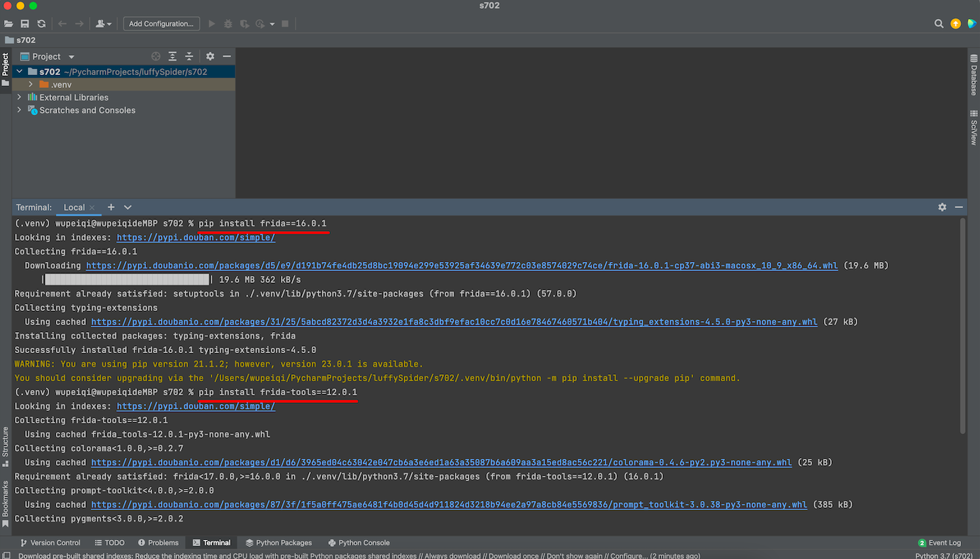Expand External Libraries node
This screenshot has width=980, height=559.
19,97
